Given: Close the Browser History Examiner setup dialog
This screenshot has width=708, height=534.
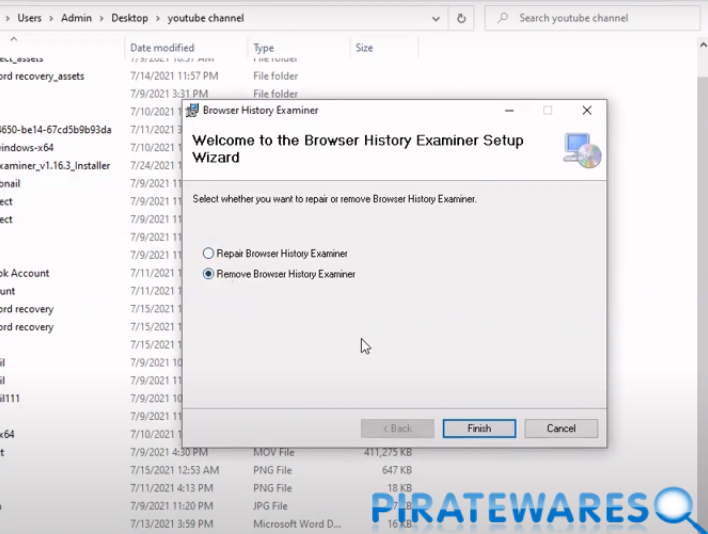Looking at the screenshot, I should pyautogui.click(x=587, y=111).
